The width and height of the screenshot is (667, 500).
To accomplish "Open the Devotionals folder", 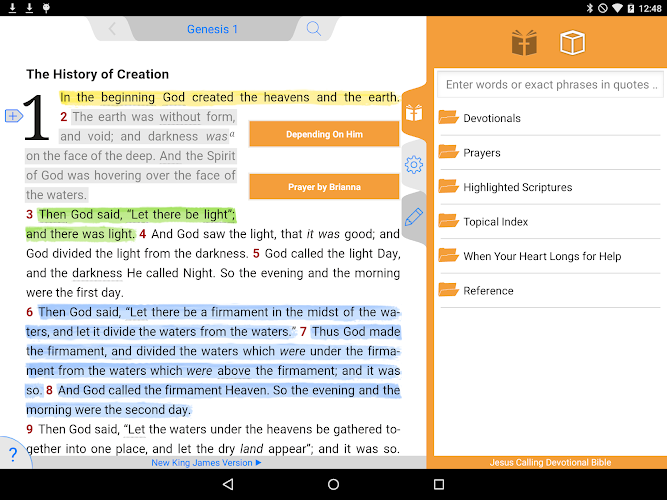I will (x=550, y=118).
